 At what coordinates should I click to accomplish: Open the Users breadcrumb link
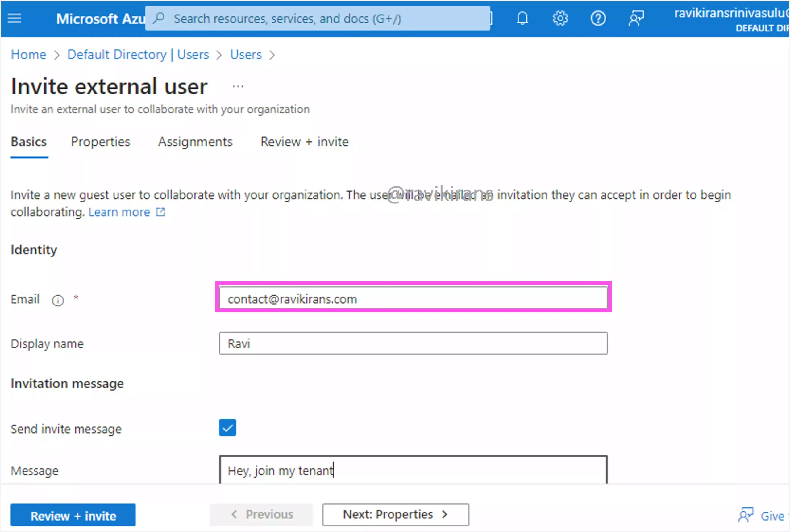[x=246, y=55]
